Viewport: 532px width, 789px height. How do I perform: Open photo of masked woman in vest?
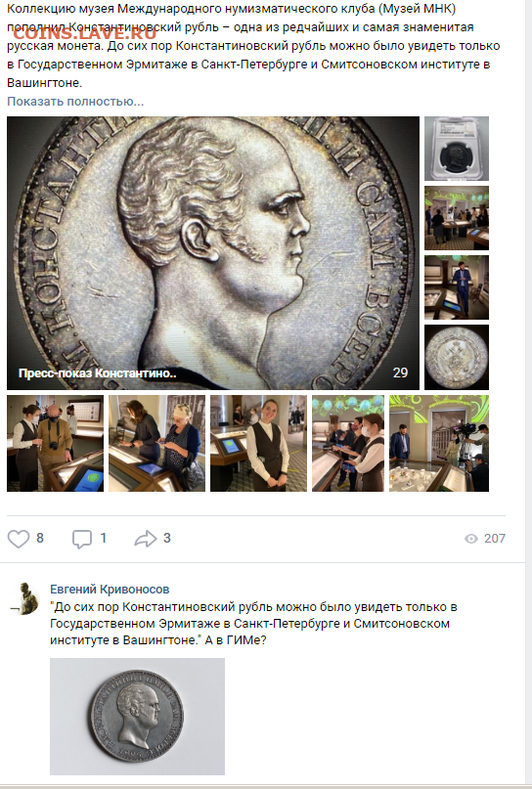click(x=348, y=443)
